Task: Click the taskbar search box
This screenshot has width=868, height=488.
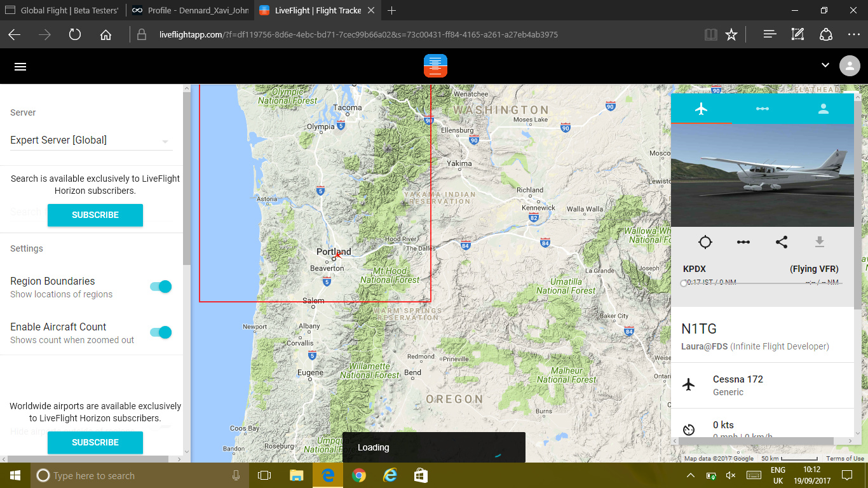Action: tap(140, 475)
